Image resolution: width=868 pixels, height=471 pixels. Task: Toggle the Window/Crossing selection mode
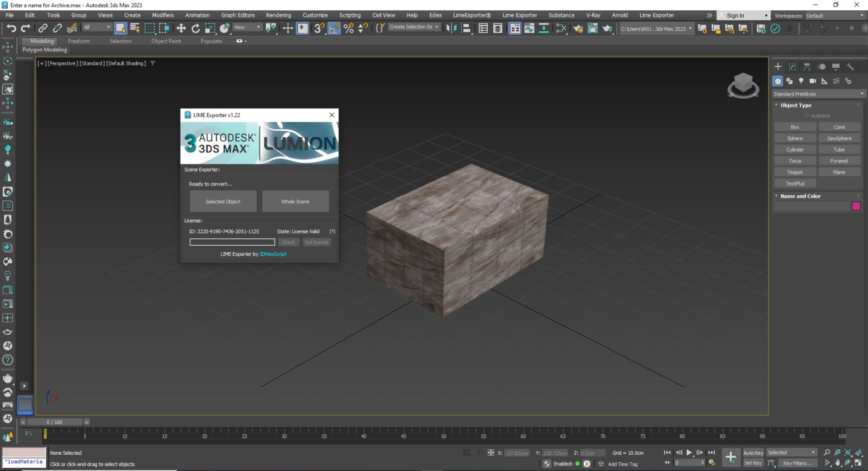pyautogui.click(x=164, y=28)
